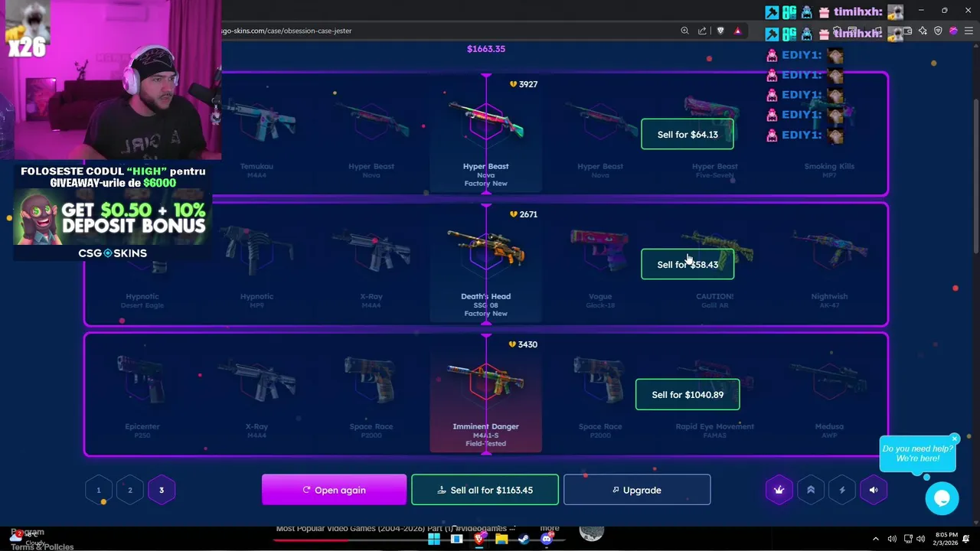Click the 8:05 PM taskbar clock
The image size is (980, 551).
[x=946, y=539]
